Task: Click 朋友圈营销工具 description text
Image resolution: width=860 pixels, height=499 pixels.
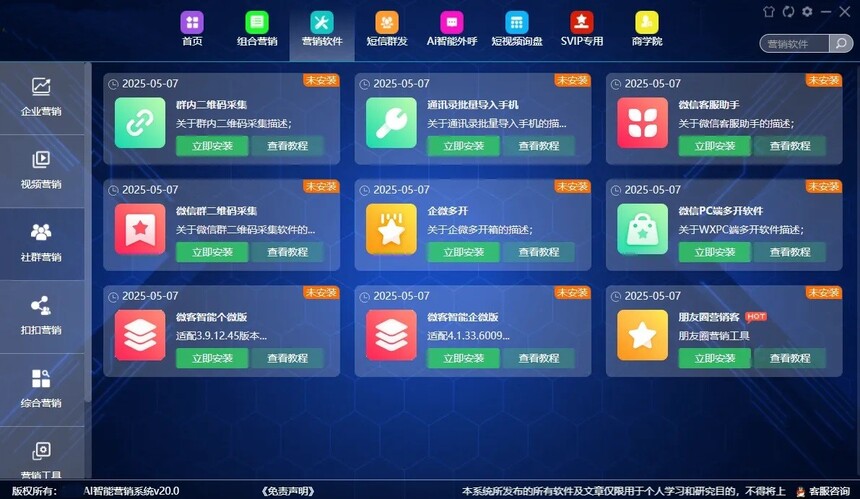Action: point(714,336)
